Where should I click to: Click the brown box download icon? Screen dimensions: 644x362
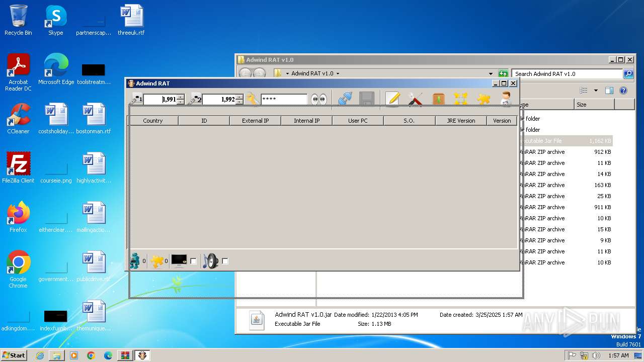[x=438, y=99]
